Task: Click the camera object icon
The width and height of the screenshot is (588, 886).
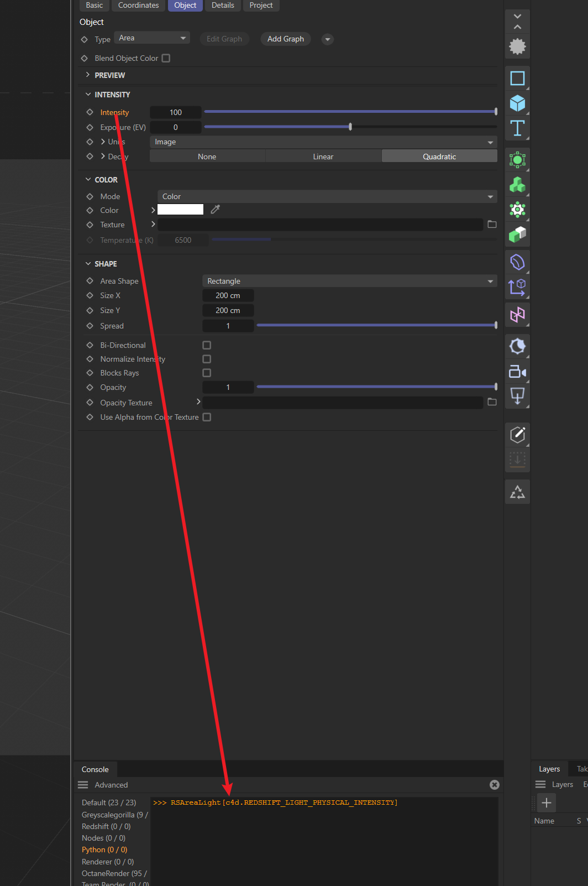Action: point(517,372)
